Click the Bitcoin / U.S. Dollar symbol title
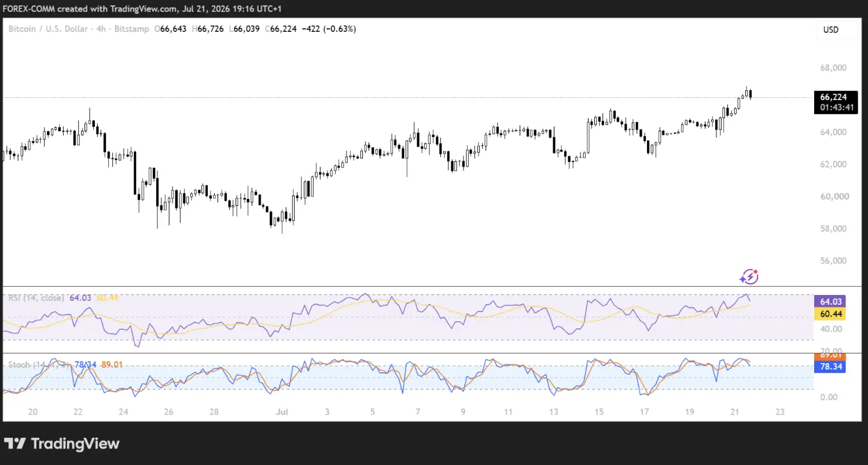The image size is (868, 465). (x=79, y=28)
